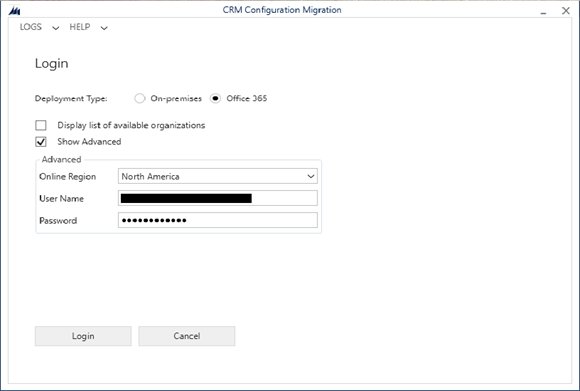The image size is (580, 391).
Task: Open the HELP menu
Action: click(80, 27)
